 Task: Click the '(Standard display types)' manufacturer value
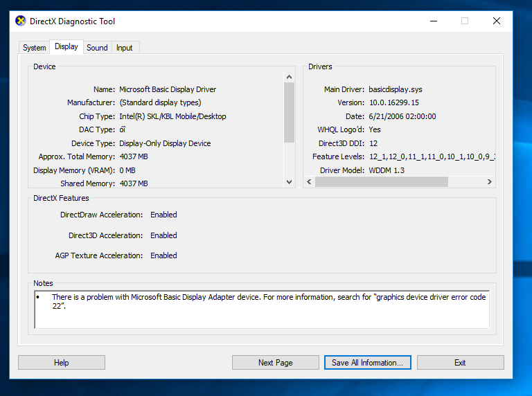160,102
